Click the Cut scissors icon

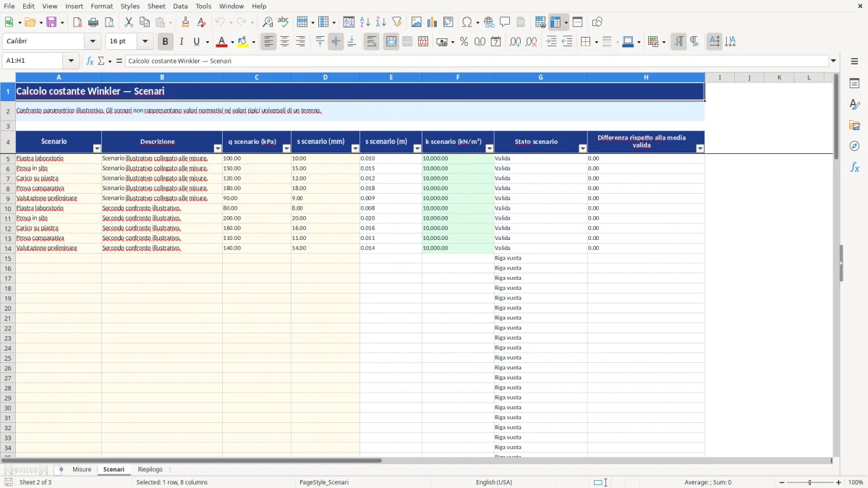click(129, 22)
